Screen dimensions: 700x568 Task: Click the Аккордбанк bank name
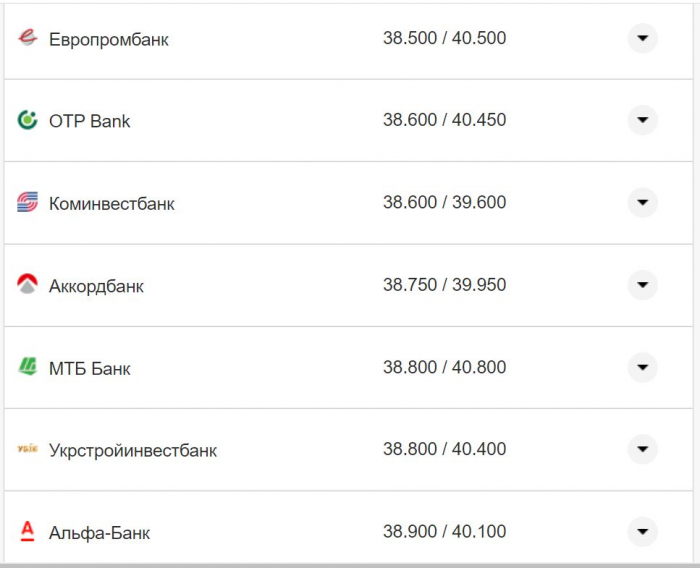click(x=96, y=286)
